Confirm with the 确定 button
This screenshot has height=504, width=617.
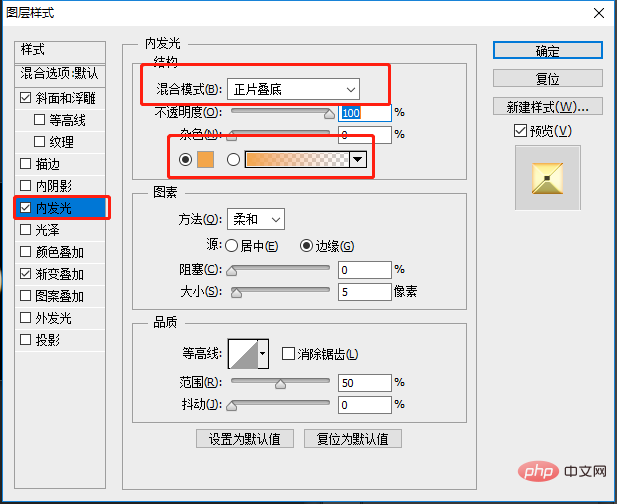[x=548, y=50]
